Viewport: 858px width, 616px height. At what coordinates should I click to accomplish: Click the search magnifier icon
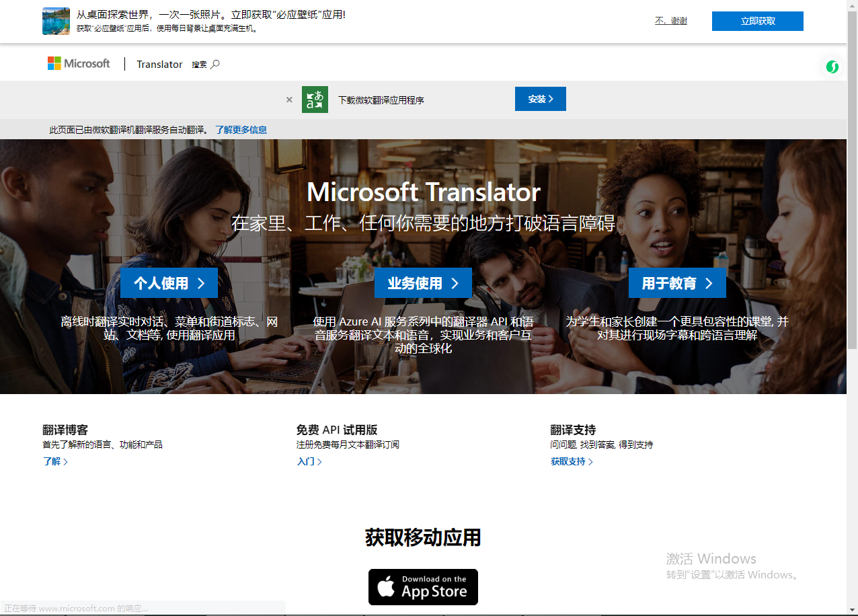(x=215, y=65)
